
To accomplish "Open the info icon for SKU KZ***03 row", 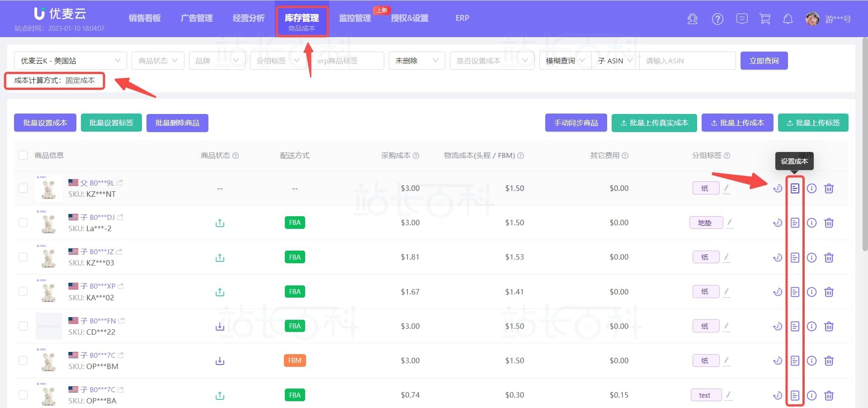I will (x=811, y=257).
